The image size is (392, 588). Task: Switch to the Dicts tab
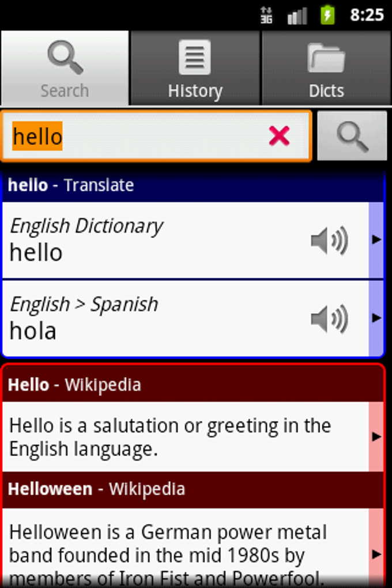326,68
